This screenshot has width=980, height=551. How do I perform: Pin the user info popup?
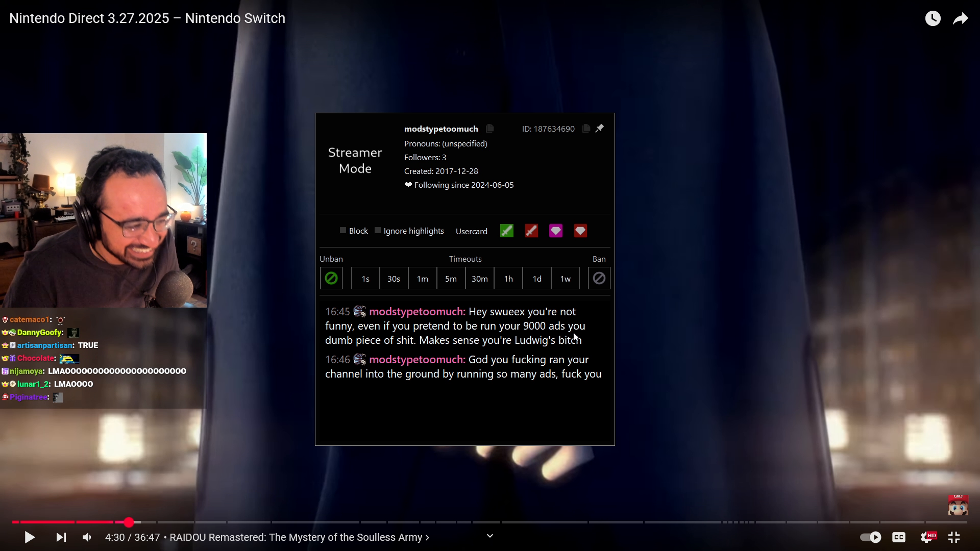600,129
